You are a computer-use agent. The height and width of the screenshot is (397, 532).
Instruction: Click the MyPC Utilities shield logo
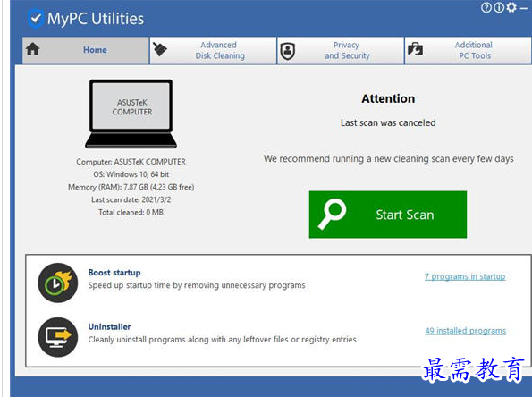coord(35,18)
